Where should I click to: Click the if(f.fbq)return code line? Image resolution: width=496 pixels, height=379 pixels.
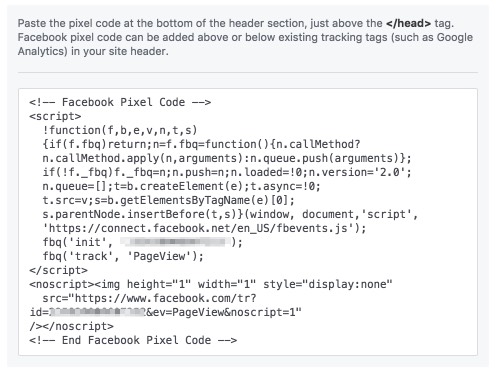201,144
